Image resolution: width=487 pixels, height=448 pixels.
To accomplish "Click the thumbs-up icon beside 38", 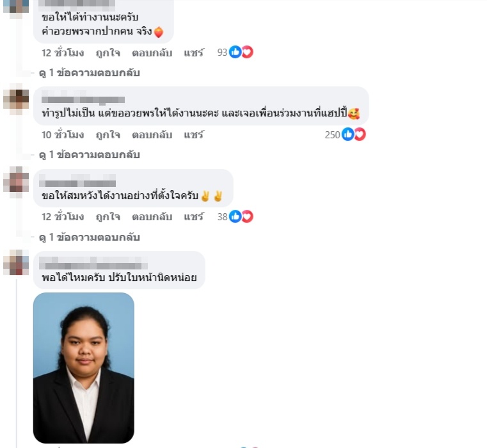I will [235, 216].
